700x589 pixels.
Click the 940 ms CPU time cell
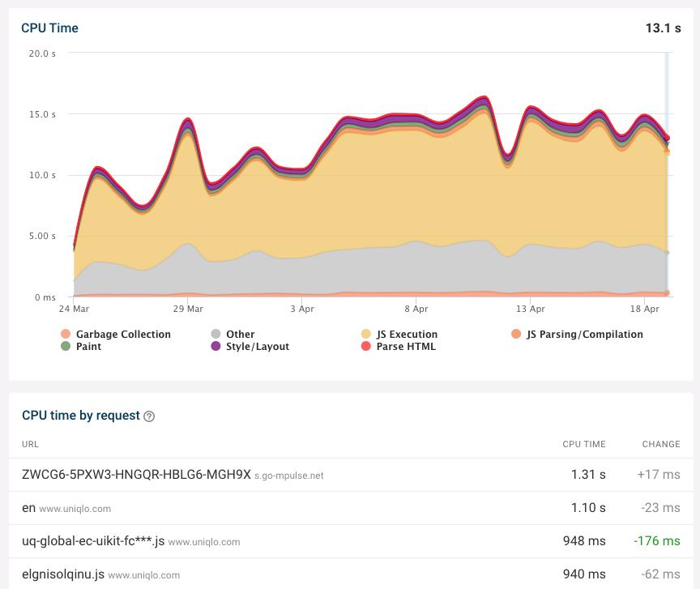tap(584, 574)
